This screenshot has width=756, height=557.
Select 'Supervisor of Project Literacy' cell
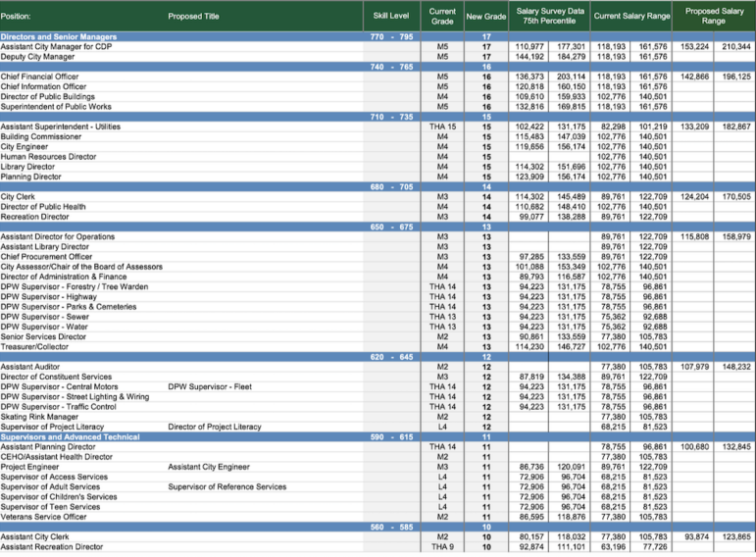(x=52, y=427)
